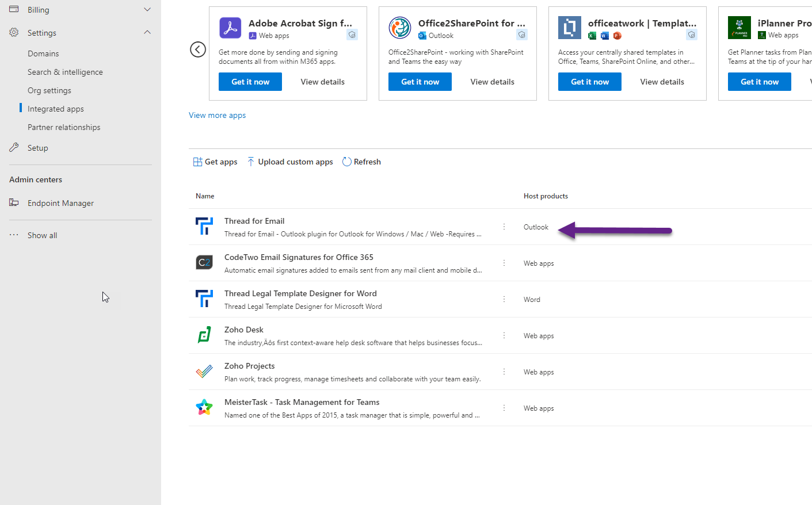Click the CodeTwo Email Signatures icon

pos(204,262)
